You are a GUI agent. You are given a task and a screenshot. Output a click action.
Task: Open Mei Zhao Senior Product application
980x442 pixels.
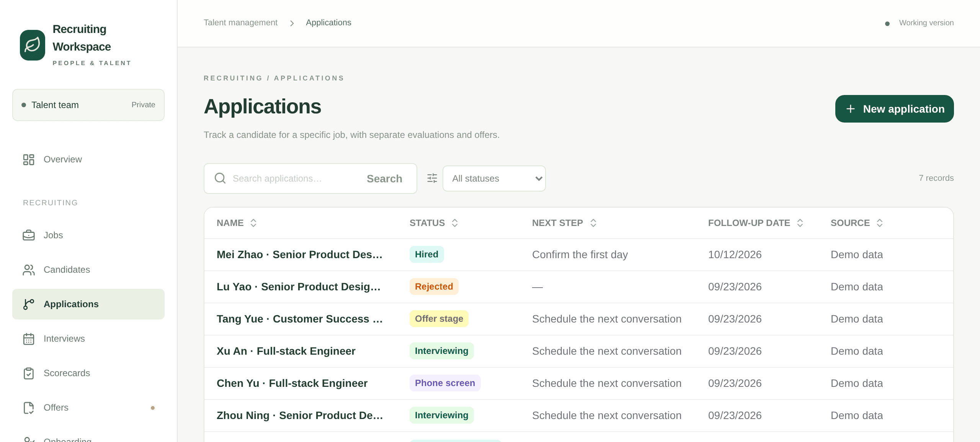[x=299, y=255]
